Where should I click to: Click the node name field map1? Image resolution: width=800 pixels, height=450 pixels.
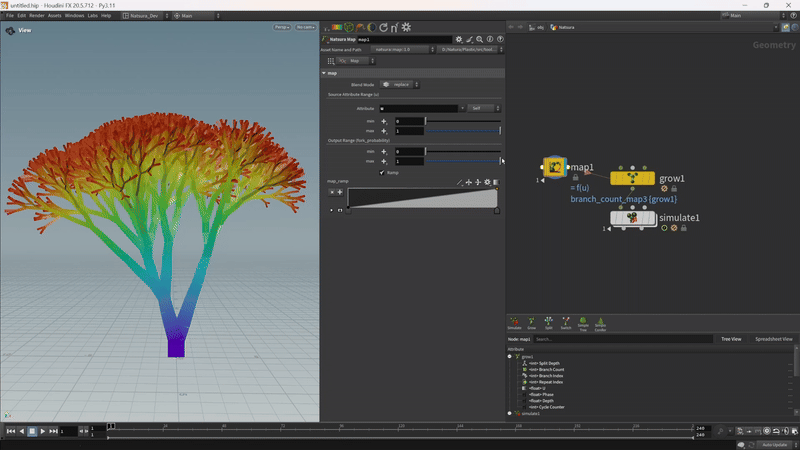click(404, 39)
